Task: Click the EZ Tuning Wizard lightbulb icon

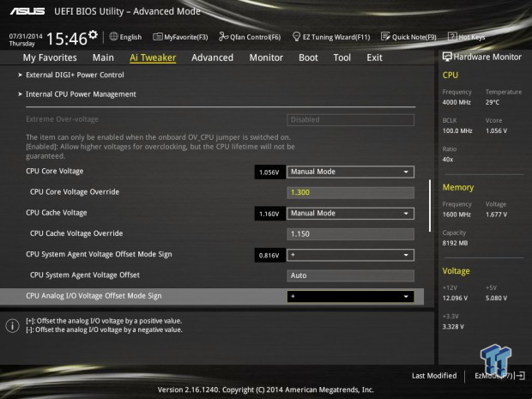Action: [296, 37]
